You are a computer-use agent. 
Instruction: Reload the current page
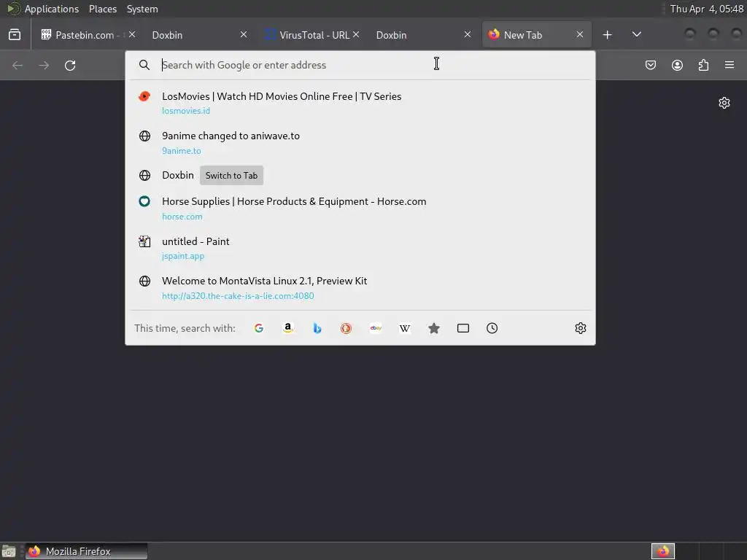click(70, 65)
